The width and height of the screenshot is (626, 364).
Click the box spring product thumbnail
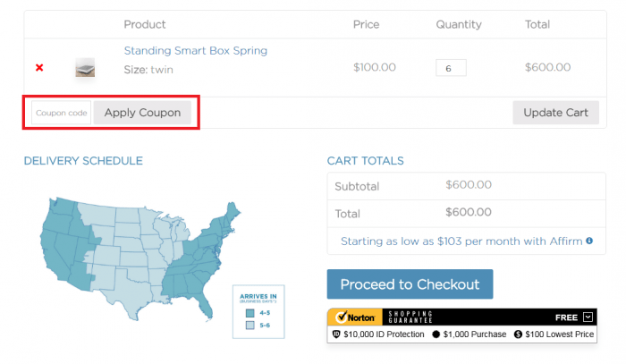tap(85, 68)
